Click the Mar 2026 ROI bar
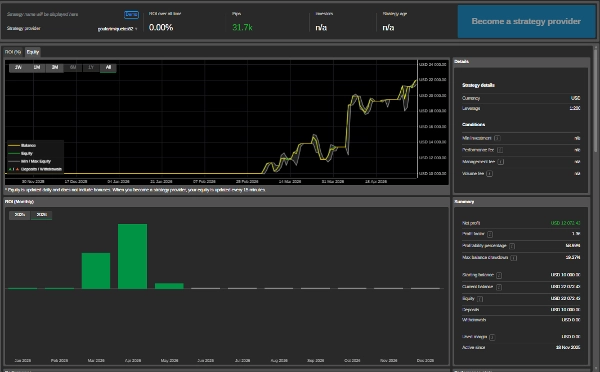 click(96, 271)
